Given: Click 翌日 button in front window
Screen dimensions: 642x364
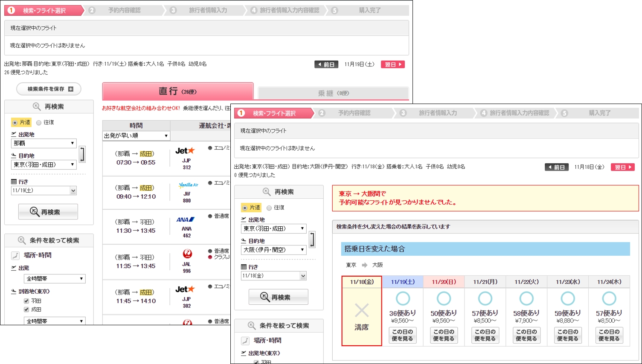Looking at the screenshot, I should tap(623, 167).
